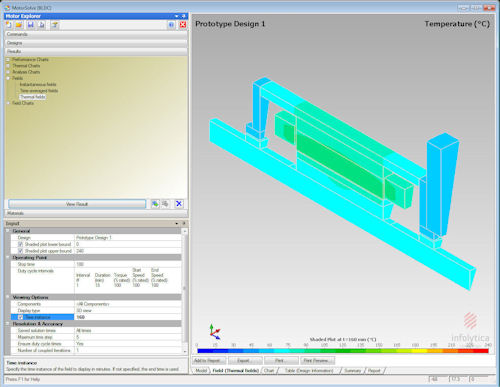Switch to the Chart tab
The image size is (500, 387).
click(x=269, y=370)
